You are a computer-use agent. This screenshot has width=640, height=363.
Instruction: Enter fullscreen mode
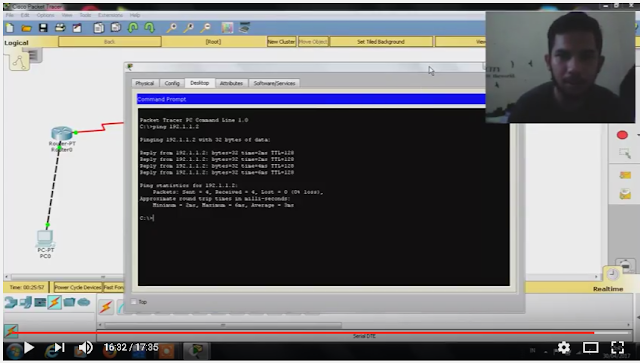[618, 348]
